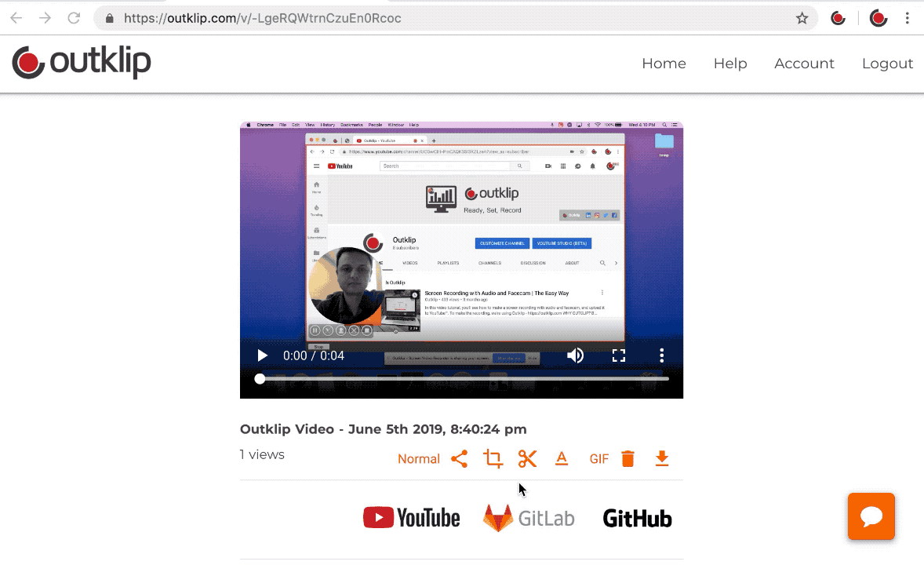
Task: Play the video
Action: [262, 355]
